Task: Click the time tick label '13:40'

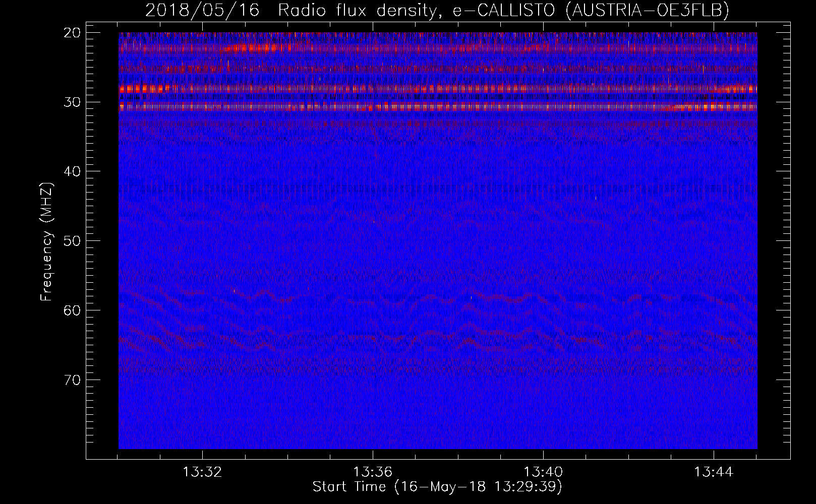Action: [544, 472]
